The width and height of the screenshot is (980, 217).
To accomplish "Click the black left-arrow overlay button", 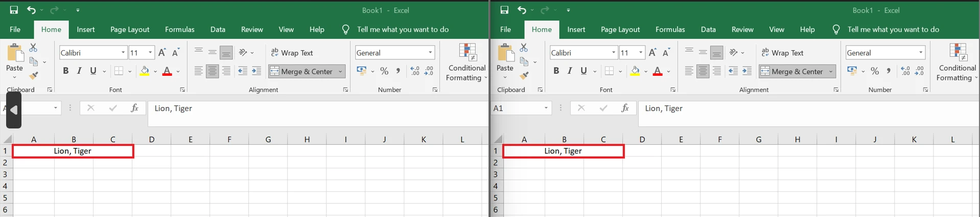I will click(x=14, y=110).
